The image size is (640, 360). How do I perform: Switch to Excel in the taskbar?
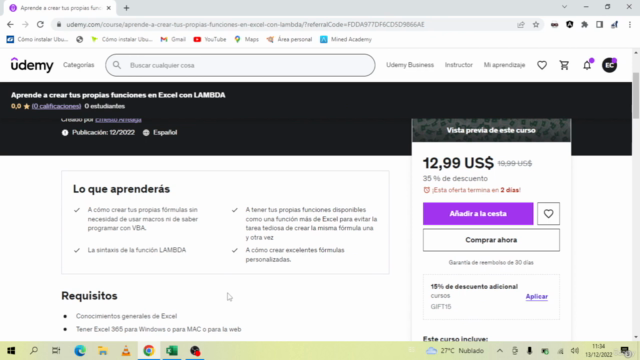click(172, 351)
